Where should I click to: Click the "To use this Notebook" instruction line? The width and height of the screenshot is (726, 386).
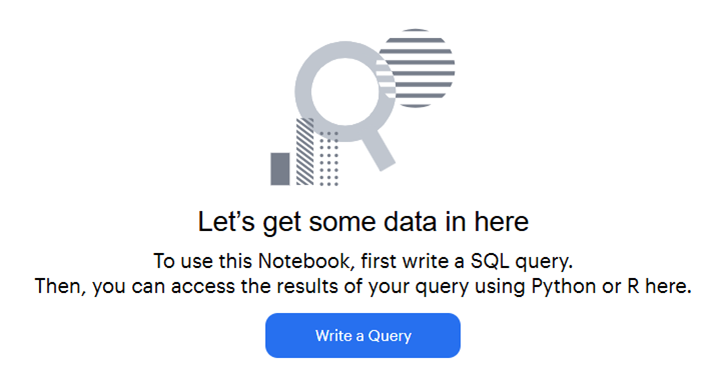coord(363,261)
